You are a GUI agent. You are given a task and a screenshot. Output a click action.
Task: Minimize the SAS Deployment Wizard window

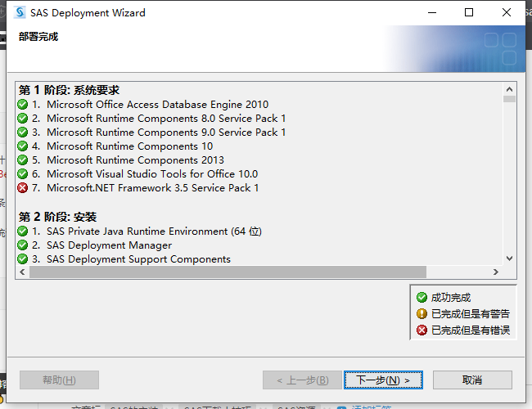point(432,12)
